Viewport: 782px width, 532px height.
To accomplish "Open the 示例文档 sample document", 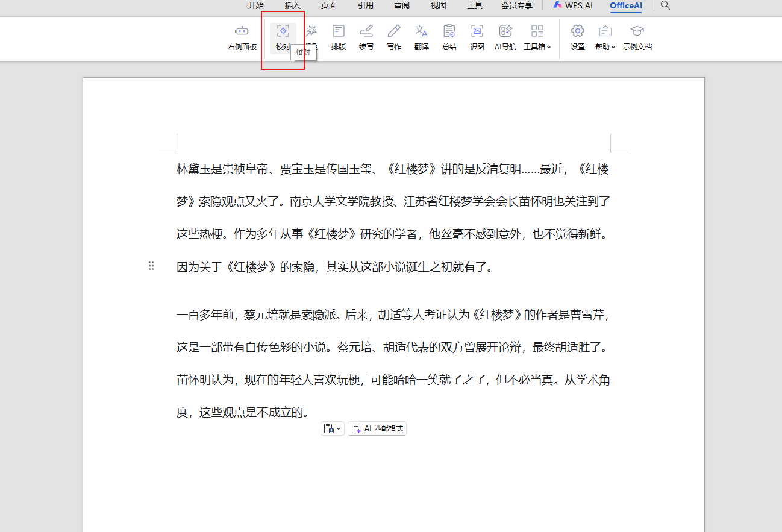I will tap(637, 37).
